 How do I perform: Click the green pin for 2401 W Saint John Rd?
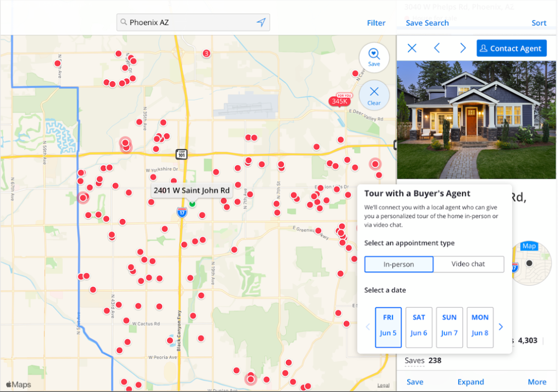click(192, 204)
